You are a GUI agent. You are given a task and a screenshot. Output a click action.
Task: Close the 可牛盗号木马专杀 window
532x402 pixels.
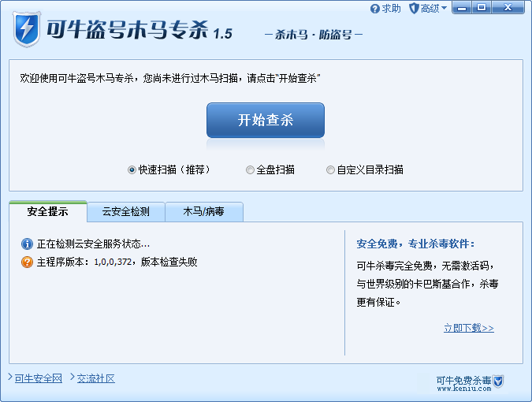pyautogui.click(x=508, y=7)
